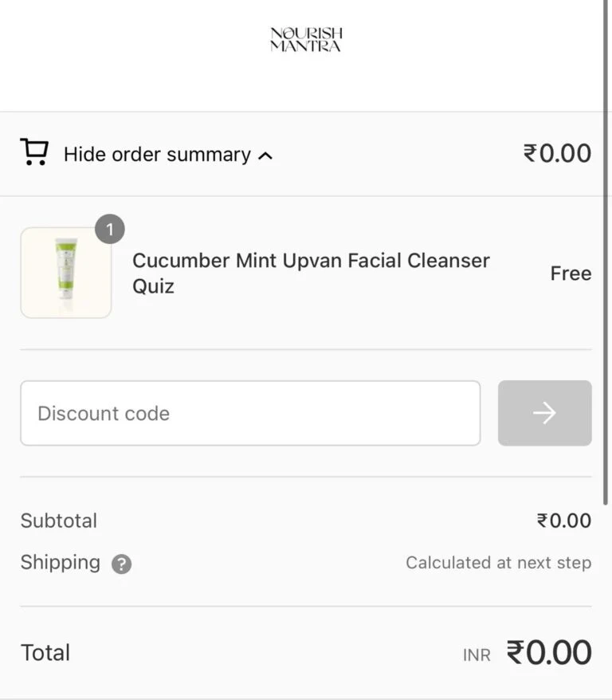
Task: Click Hide order summary text
Action: tap(157, 155)
